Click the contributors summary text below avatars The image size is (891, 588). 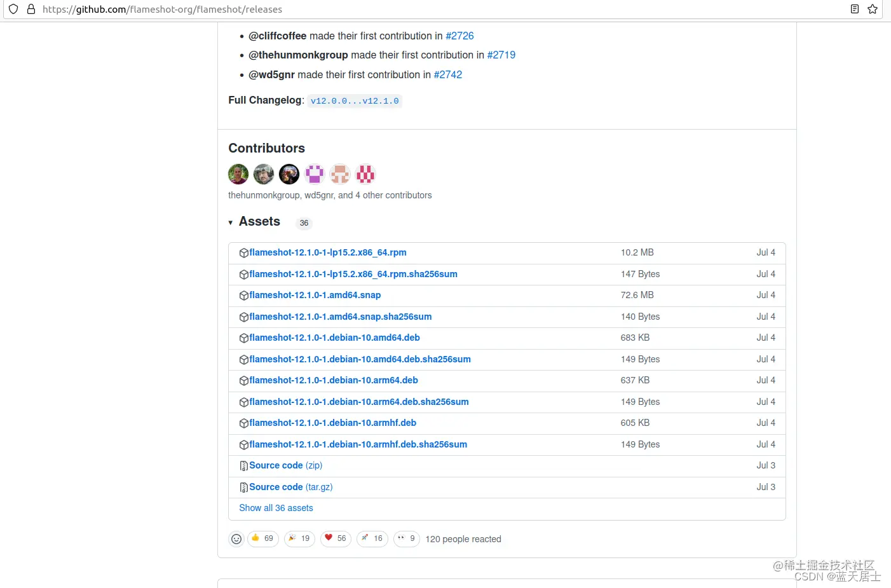[x=330, y=196]
